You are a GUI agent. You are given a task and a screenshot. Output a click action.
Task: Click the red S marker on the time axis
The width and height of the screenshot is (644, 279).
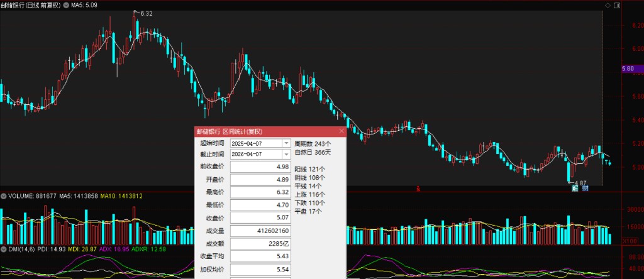tap(417, 188)
